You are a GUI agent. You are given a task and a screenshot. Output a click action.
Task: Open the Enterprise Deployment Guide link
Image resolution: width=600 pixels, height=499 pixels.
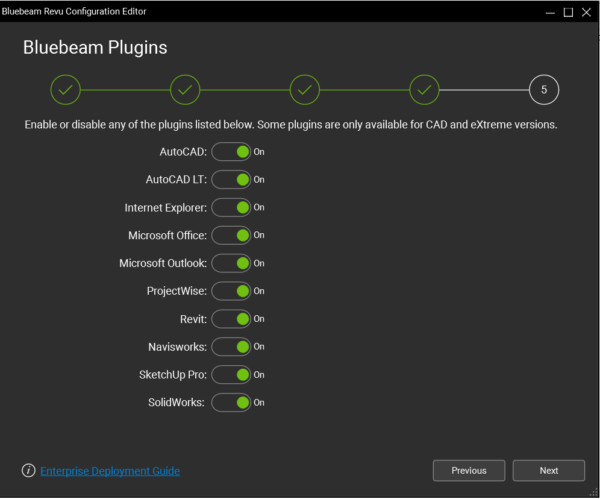coord(110,471)
